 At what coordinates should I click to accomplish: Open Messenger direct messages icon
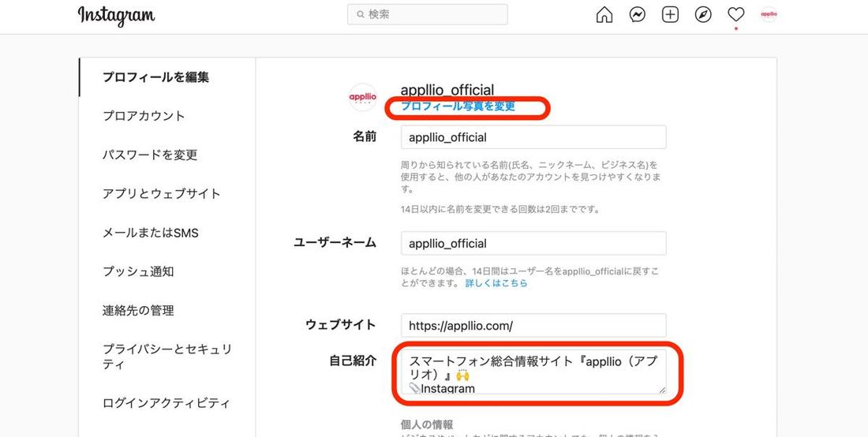pos(637,15)
